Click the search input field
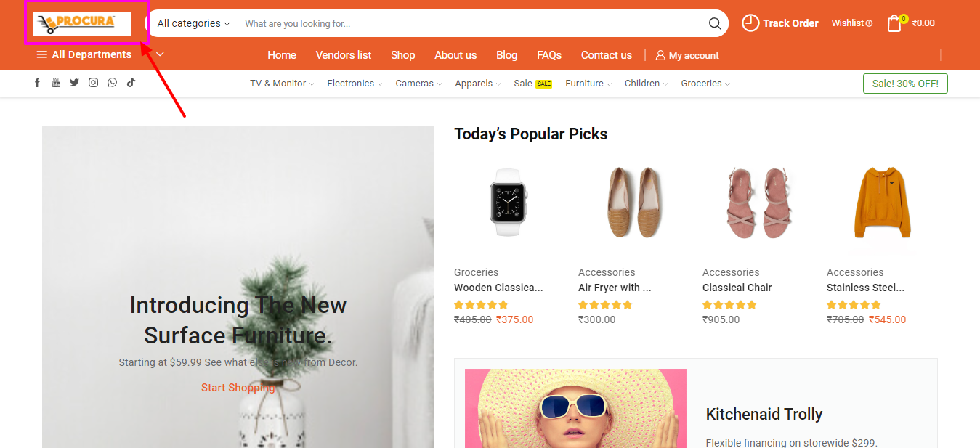Viewport: 980px width, 448px height. 472,23
